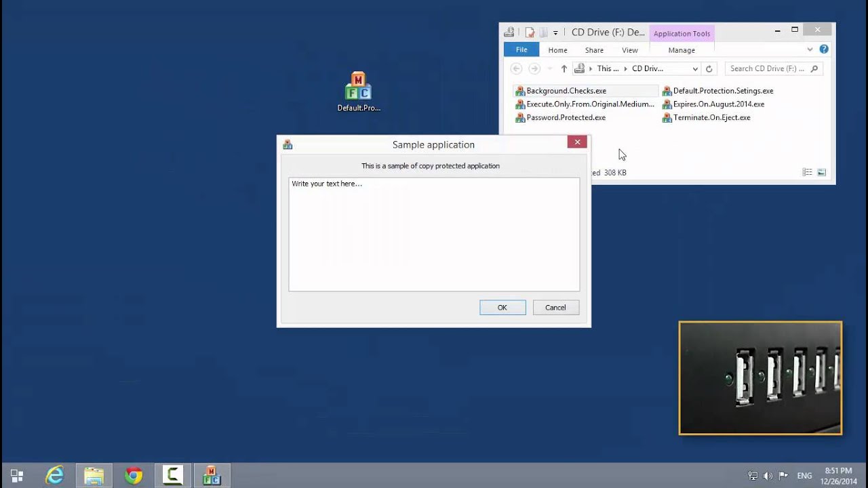Image resolution: width=868 pixels, height=488 pixels.
Task: Click the drive icon in the address bar
Action: tap(579, 68)
